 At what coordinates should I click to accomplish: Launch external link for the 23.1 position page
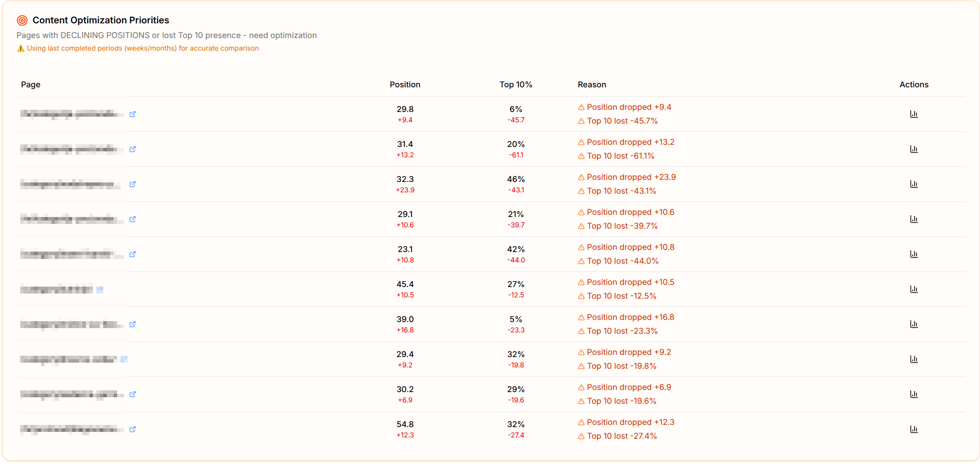point(133,254)
